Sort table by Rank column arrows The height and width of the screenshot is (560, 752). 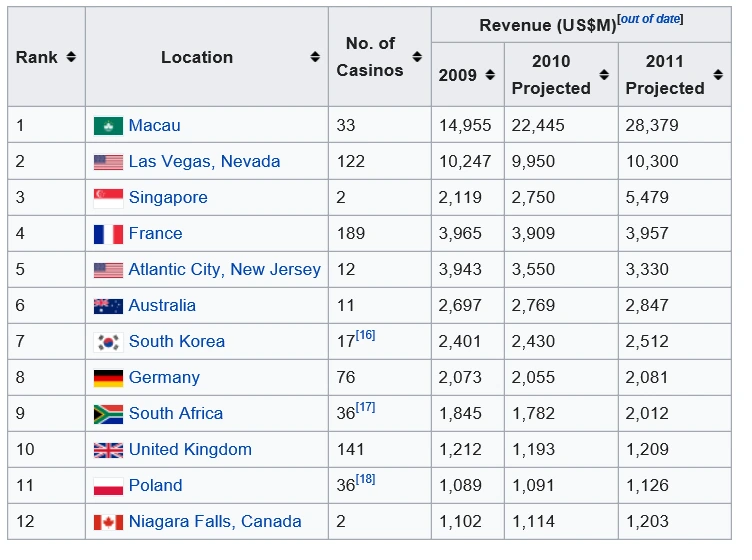[71, 57]
